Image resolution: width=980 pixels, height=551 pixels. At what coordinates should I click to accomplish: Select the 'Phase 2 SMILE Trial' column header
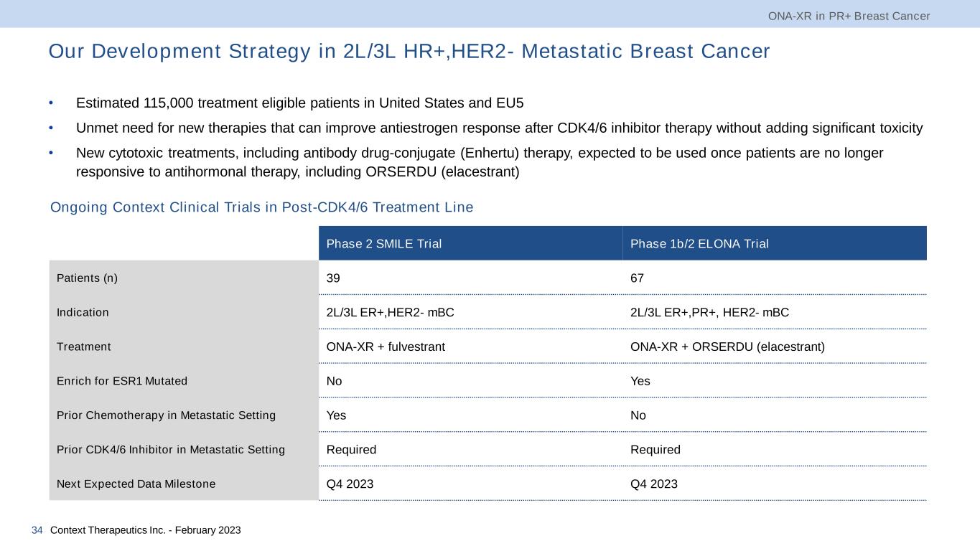pos(383,244)
